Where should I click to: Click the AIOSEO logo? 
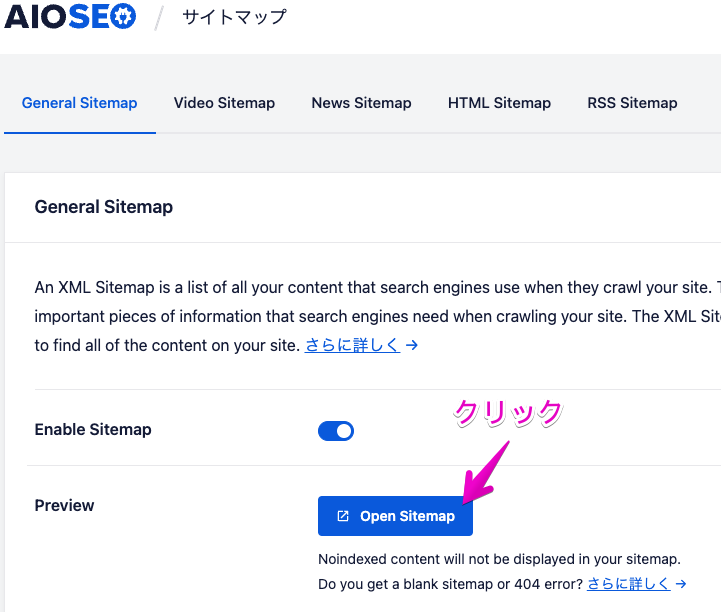click(70, 17)
